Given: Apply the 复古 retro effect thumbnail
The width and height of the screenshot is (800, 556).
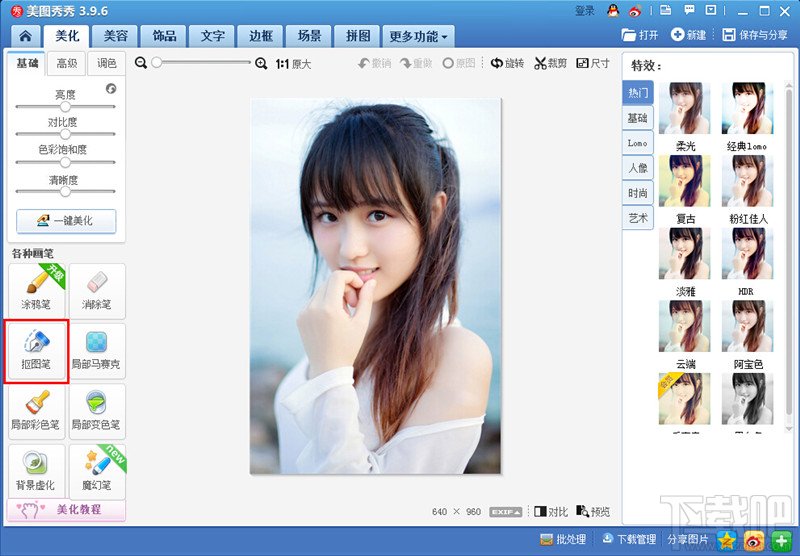Looking at the screenshot, I should pyautogui.click(x=684, y=181).
